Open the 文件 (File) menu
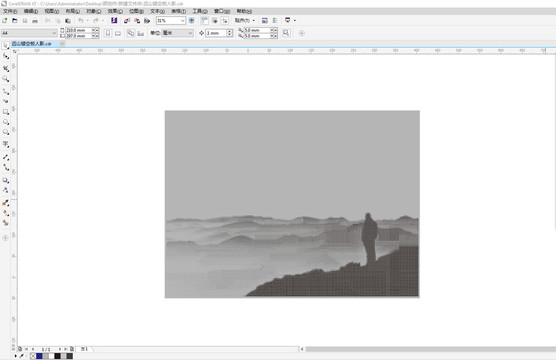Viewport: 556px width, 360px height. coord(10,11)
